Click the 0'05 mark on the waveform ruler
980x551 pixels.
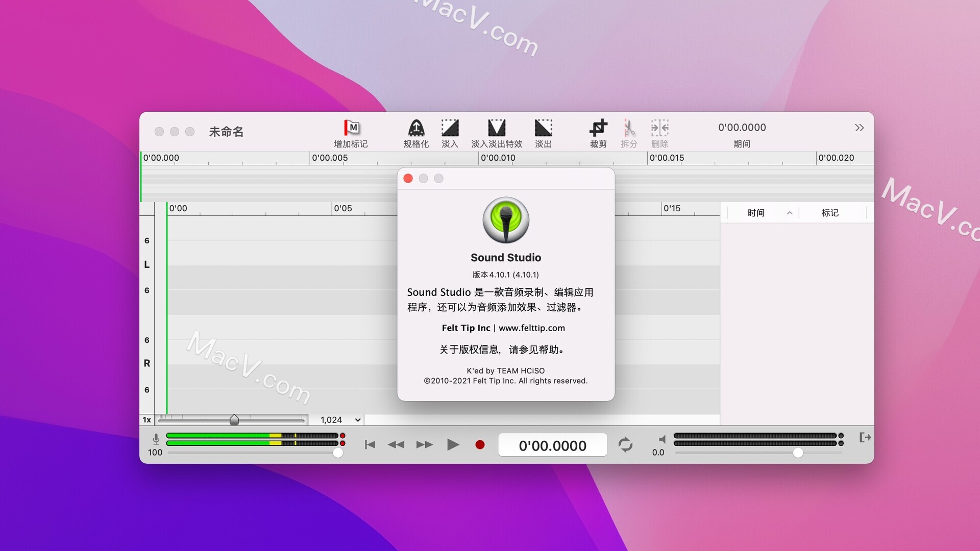point(343,208)
